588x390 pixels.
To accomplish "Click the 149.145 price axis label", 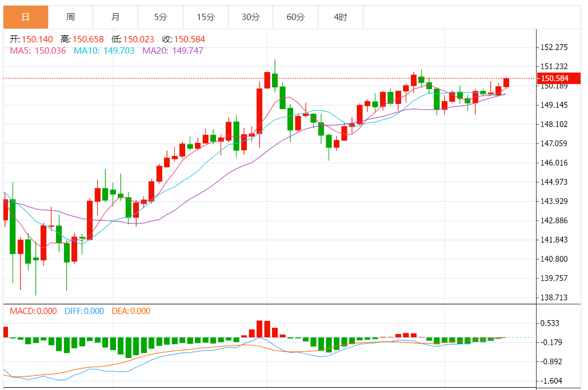I will point(554,105).
